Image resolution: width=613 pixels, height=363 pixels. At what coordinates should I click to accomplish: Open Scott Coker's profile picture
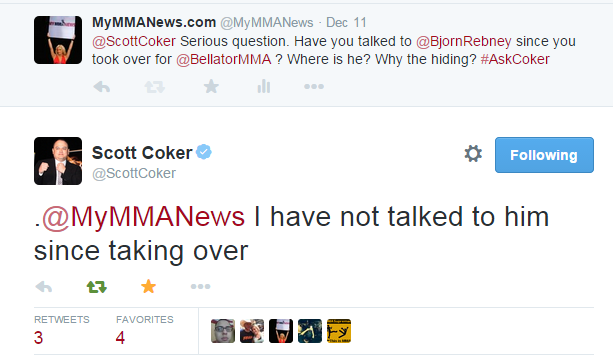[x=58, y=161]
